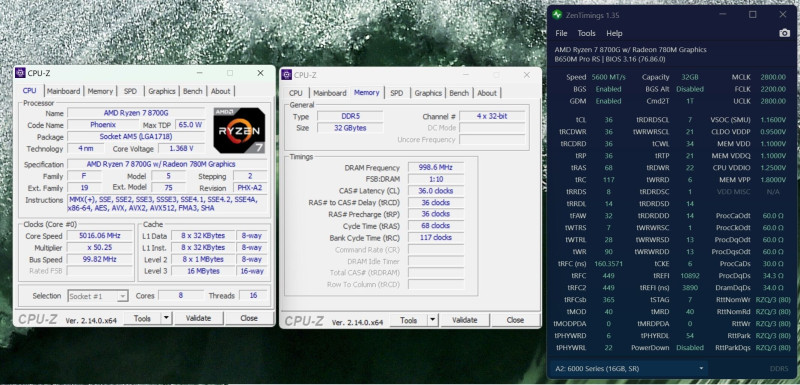The image size is (800, 385).
Task: Minimize the left CPU-Z window
Action: 199,73
